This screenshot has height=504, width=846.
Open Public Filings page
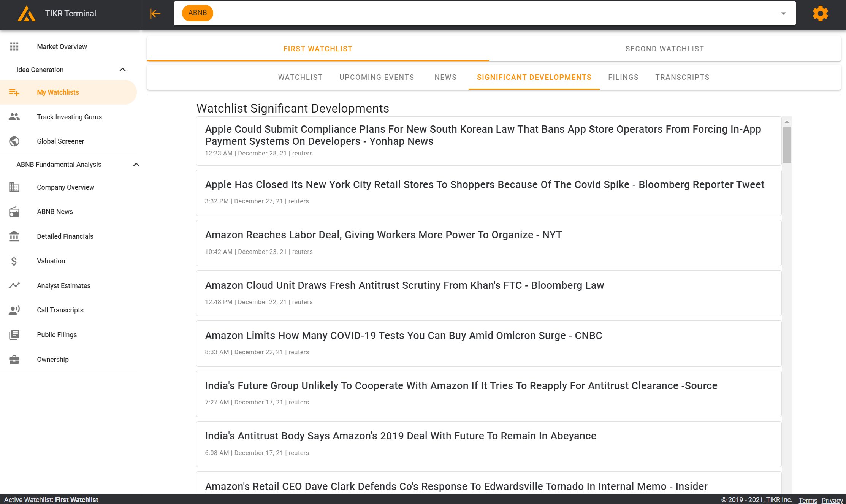68,335
